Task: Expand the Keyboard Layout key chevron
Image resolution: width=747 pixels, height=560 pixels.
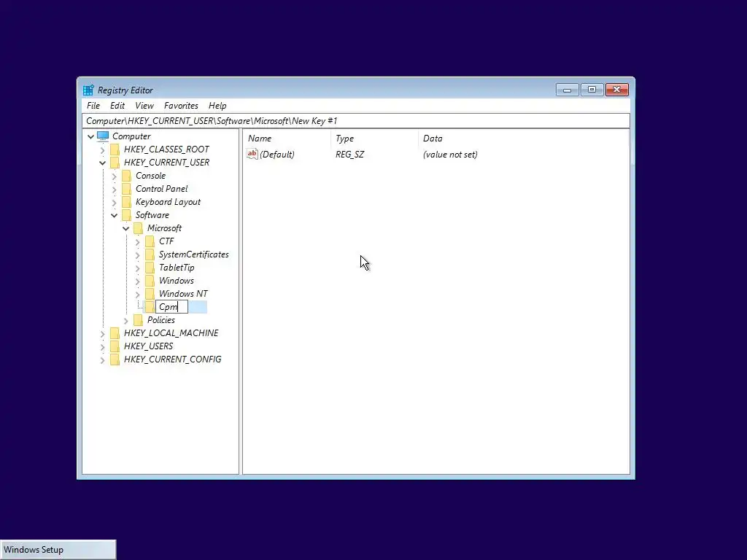Action: point(115,203)
